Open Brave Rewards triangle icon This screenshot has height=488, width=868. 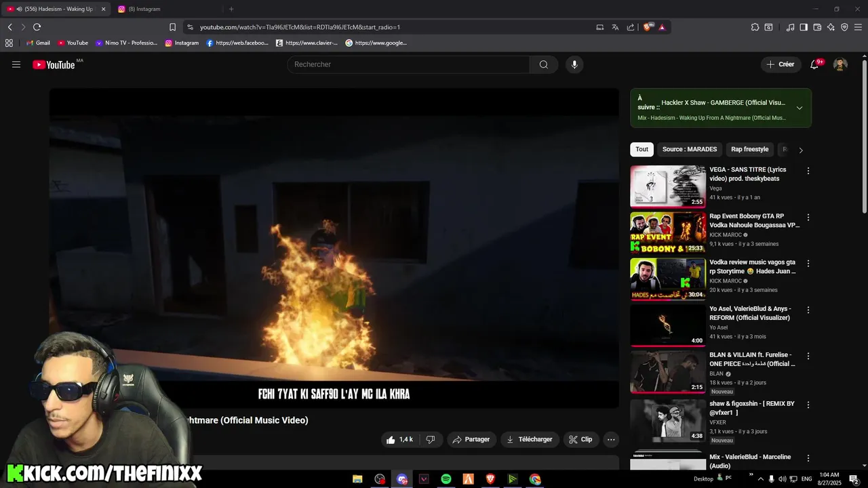click(662, 27)
